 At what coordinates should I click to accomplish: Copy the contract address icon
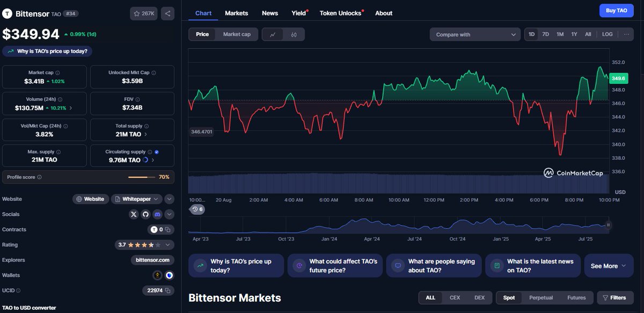pos(167,229)
